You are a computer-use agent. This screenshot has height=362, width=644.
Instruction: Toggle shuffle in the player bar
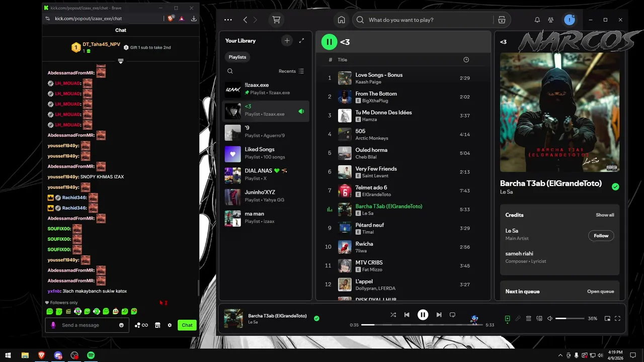[x=393, y=315]
